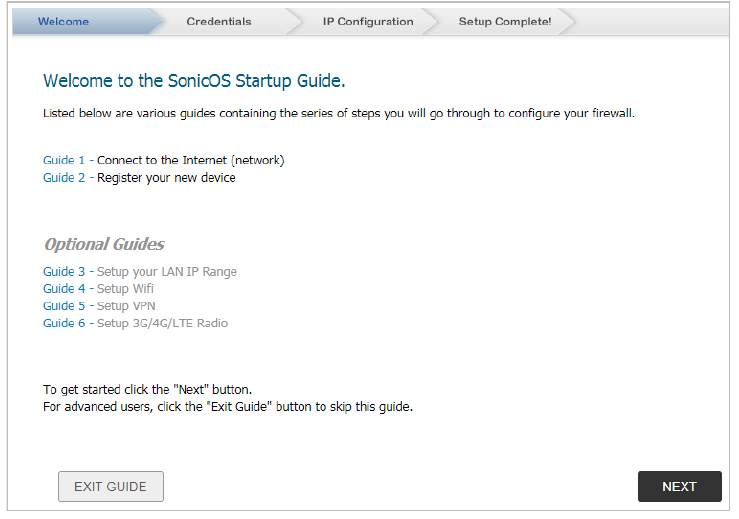The width and height of the screenshot is (739, 519).
Task: Switch to the Credentials step tab
Action: point(219,21)
